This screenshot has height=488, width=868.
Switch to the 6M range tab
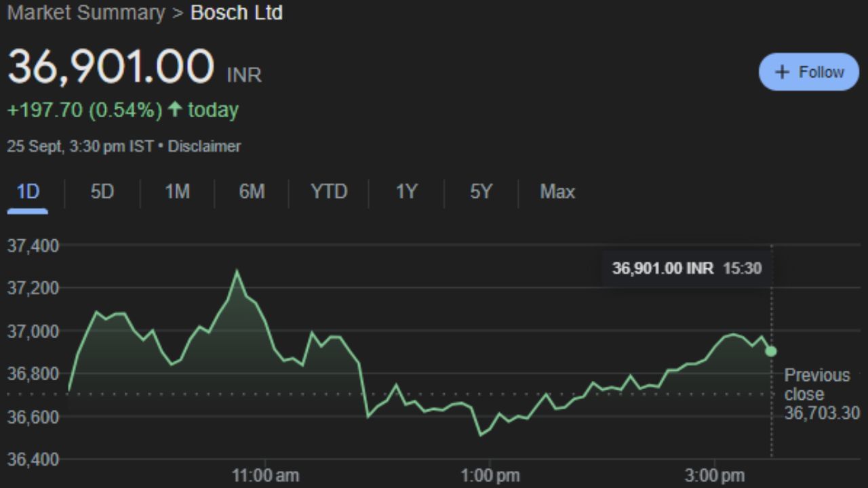pos(251,192)
